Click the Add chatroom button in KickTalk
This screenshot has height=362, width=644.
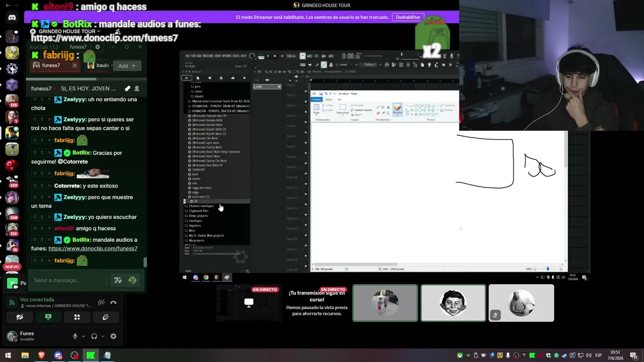127,65
